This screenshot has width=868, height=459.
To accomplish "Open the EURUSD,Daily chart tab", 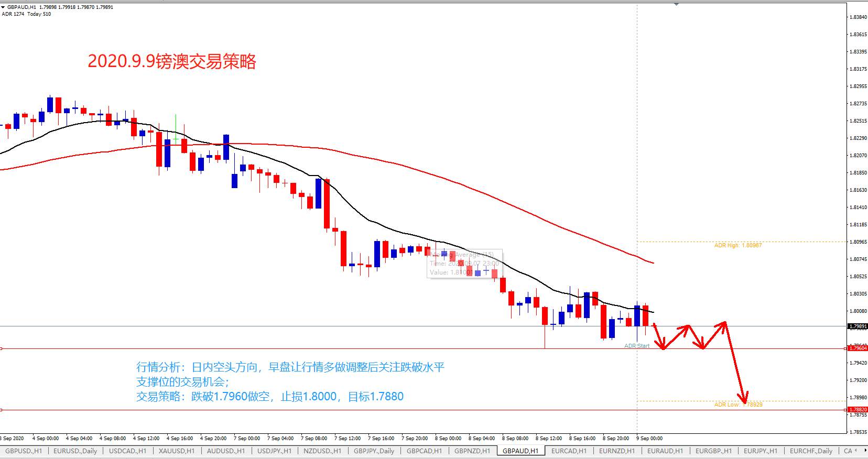I will point(75,451).
